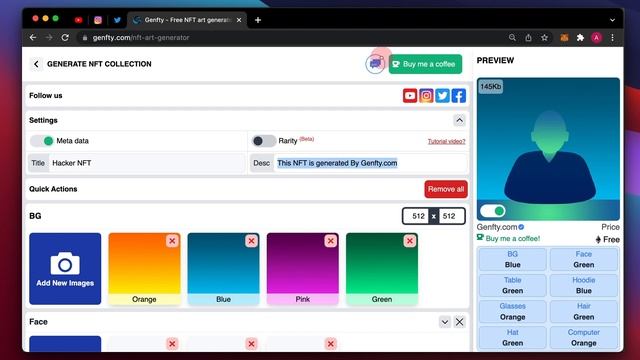Click Buy me a coffee button

coord(425,64)
